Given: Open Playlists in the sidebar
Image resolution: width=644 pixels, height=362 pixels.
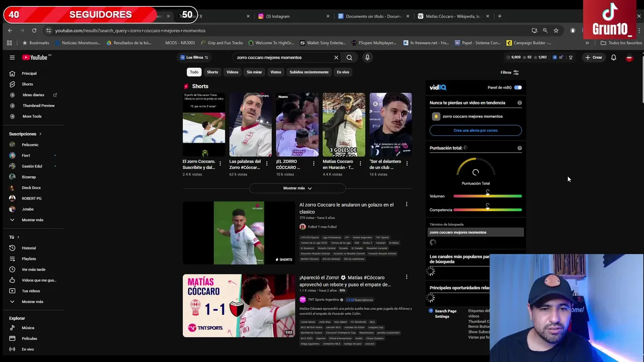Looking at the screenshot, I should point(29,259).
